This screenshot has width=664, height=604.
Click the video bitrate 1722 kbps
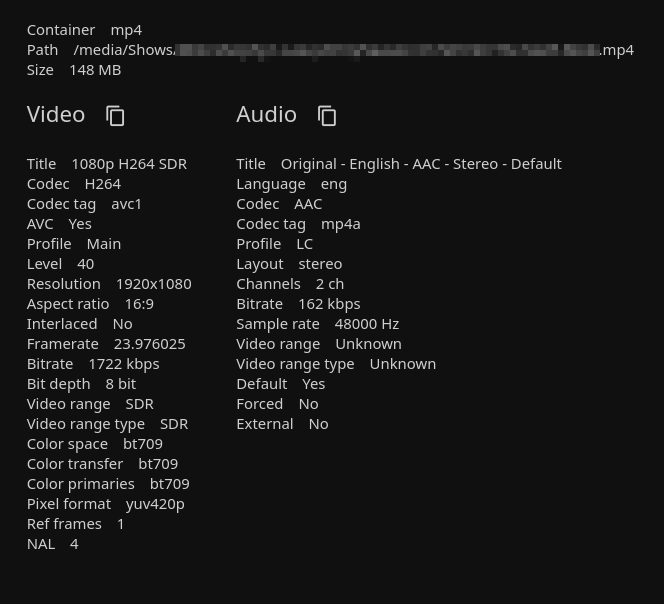pyautogui.click(x=123, y=364)
